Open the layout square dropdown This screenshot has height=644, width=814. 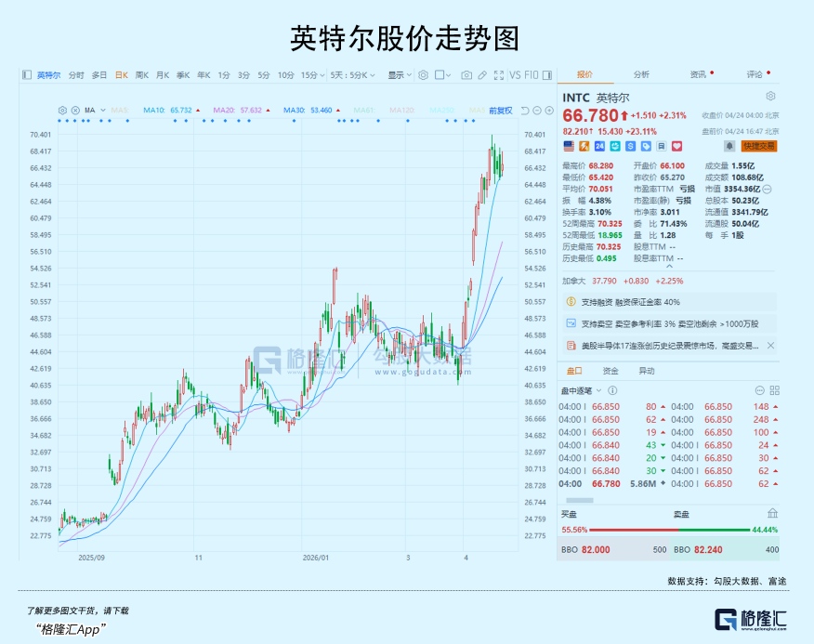pyautogui.click(x=443, y=75)
